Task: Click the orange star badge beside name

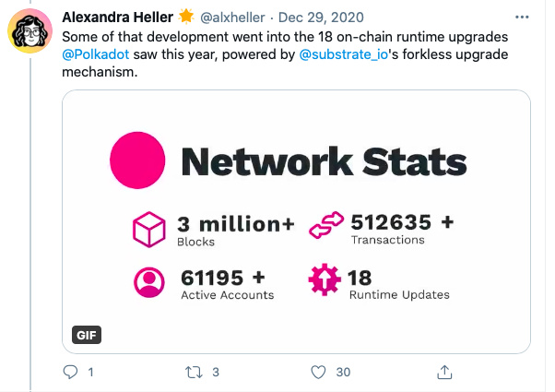Action: [186, 17]
